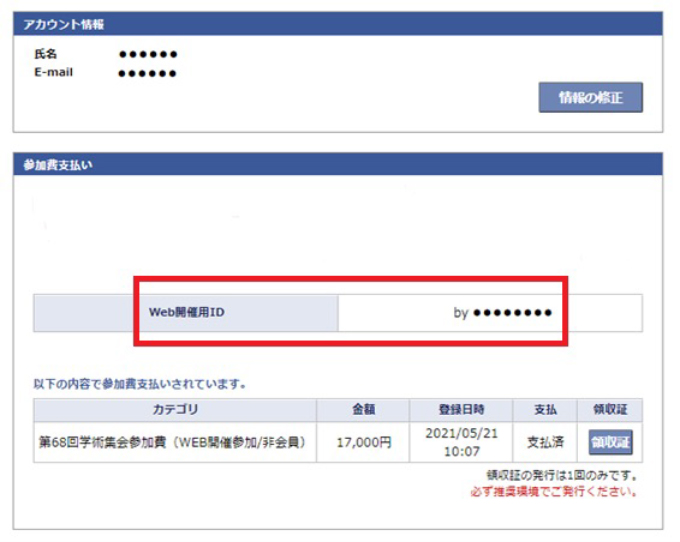The image size is (680, 542).
Task: Click the 情報の修正 button
Action: pos(590,98)
